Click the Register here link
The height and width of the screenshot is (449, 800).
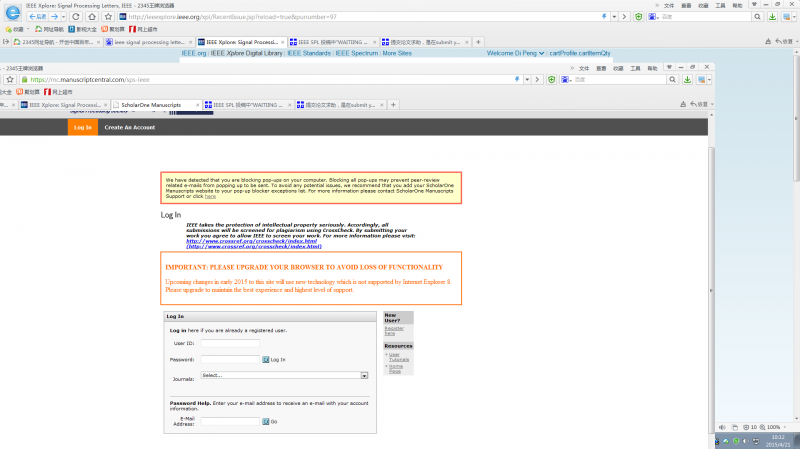(394, 331)
